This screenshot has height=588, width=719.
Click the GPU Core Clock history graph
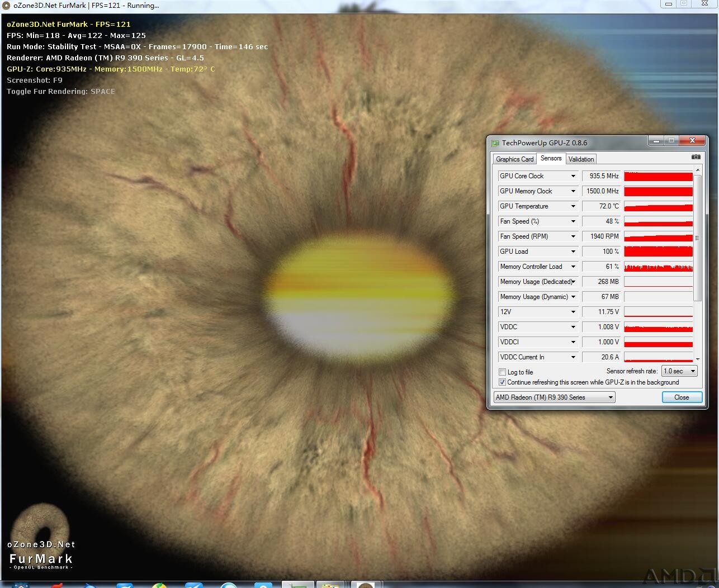[x=658, y=176]
